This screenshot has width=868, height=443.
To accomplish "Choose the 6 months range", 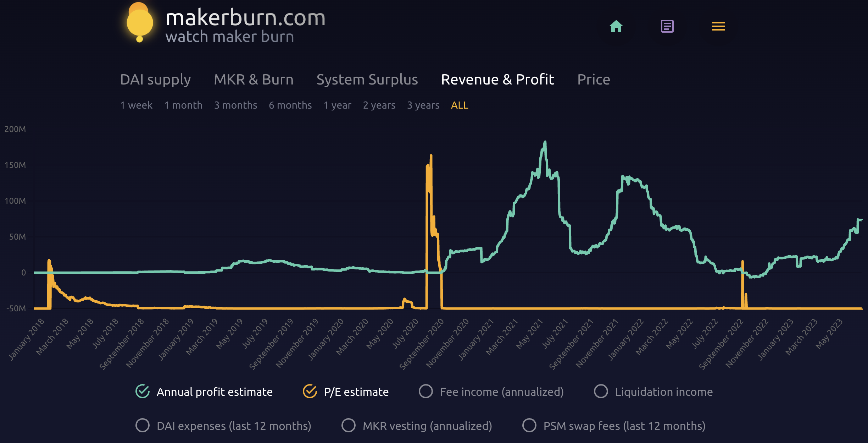I will [290, 105].
